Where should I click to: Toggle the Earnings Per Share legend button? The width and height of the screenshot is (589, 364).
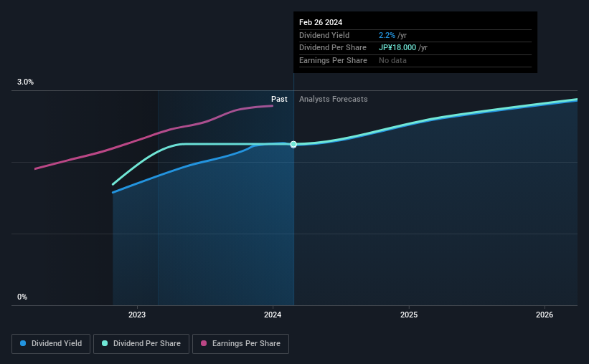pyautogui.click(x=240, y=344)
